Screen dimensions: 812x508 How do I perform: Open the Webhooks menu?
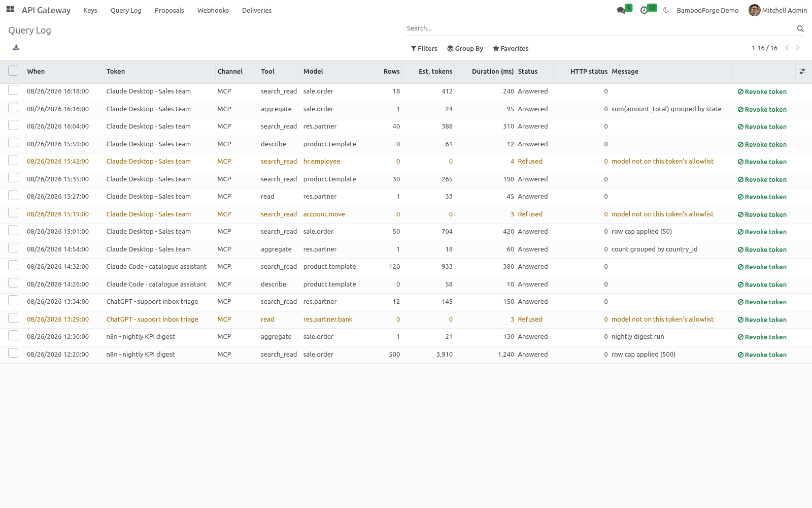click(x=213, y=10)
